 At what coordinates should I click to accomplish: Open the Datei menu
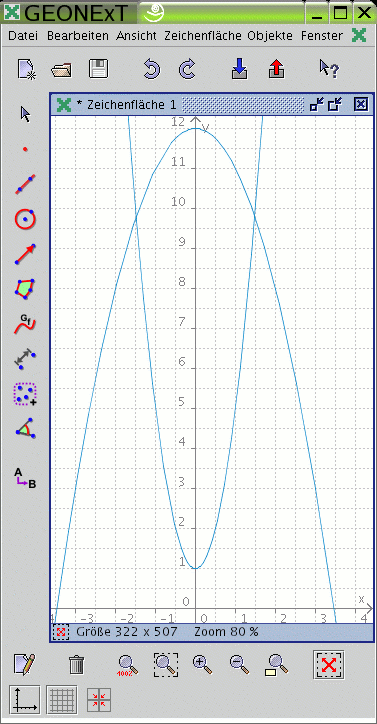click(23, 36)
